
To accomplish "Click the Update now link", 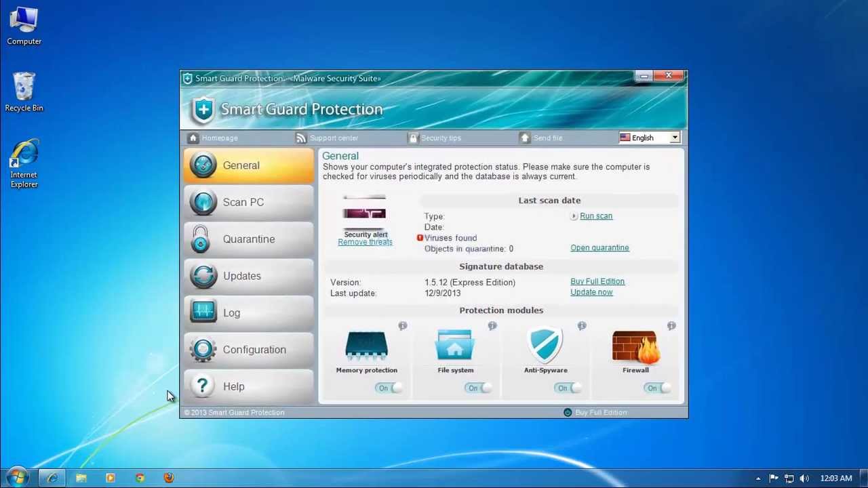I will (x=591, y=292).
